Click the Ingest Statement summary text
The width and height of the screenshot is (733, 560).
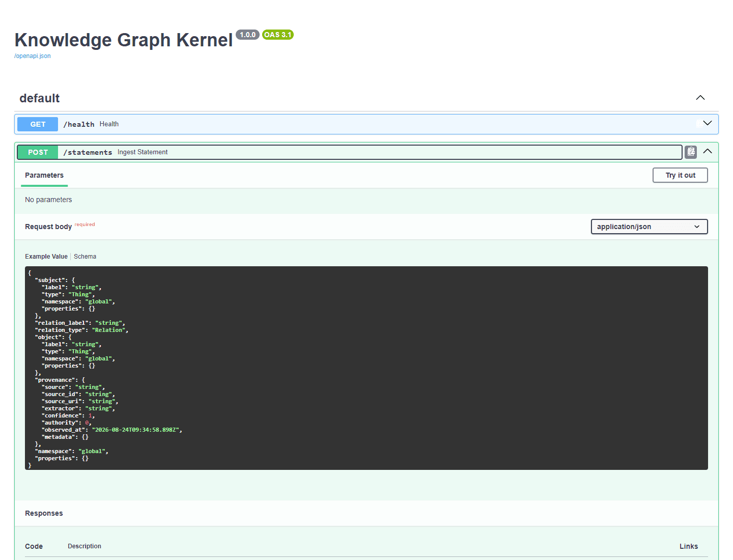143,152
